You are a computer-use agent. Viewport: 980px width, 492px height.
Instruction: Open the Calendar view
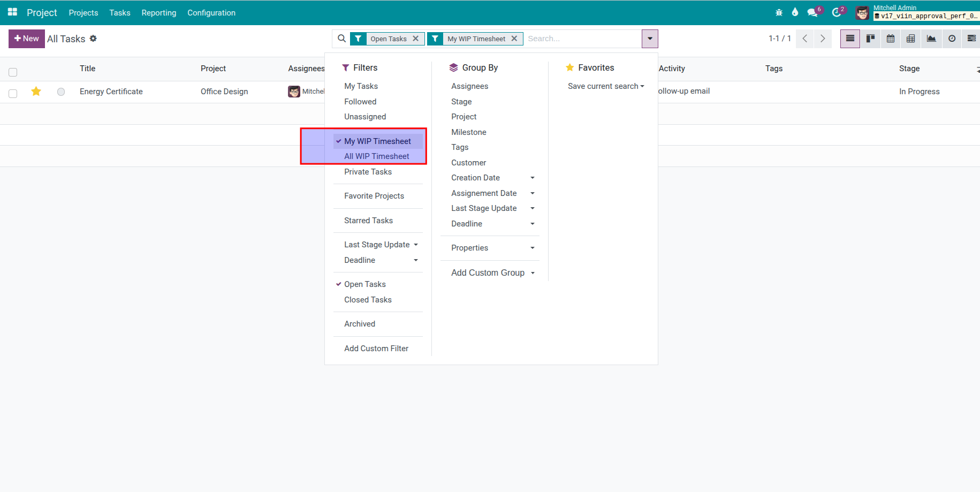tap(891, 39)
